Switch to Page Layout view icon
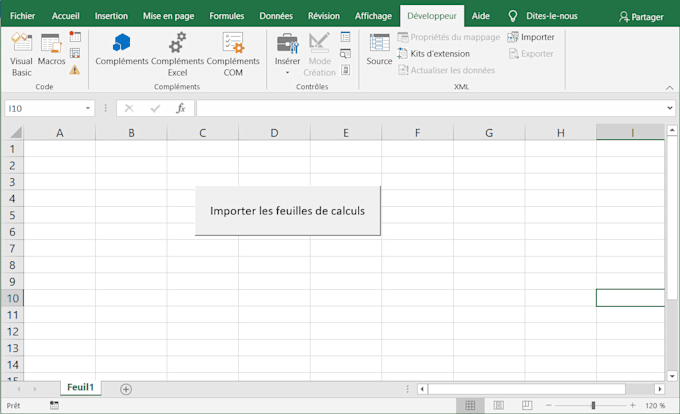 499,405
